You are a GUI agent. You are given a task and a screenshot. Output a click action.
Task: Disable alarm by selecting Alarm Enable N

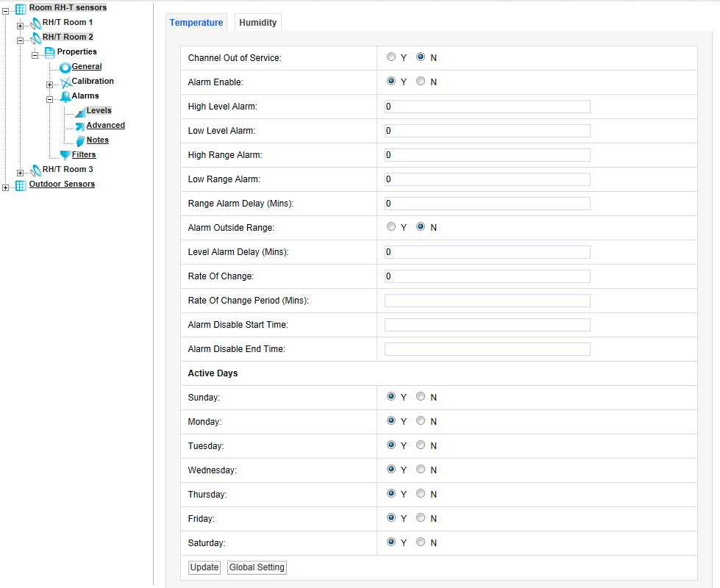point(421,82)
